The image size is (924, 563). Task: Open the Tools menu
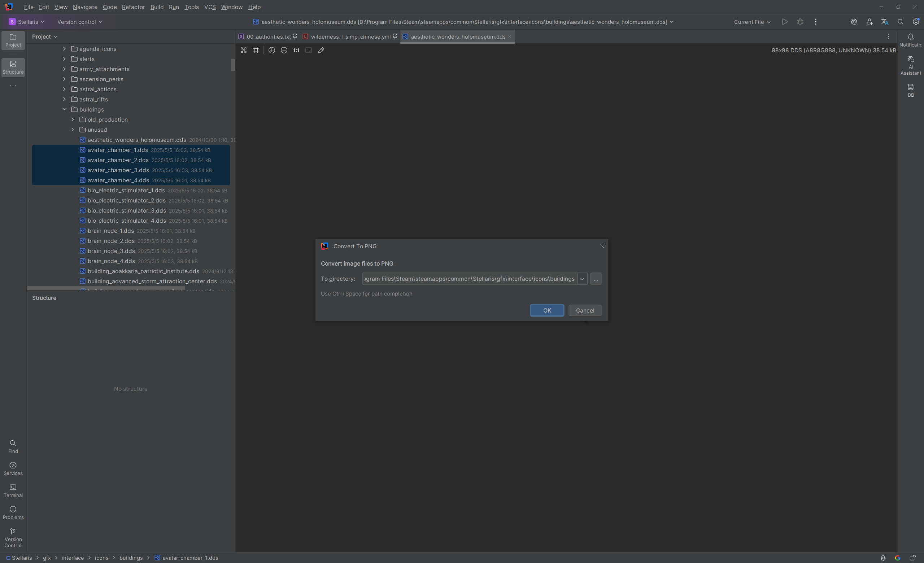click(x=191, y=7)
